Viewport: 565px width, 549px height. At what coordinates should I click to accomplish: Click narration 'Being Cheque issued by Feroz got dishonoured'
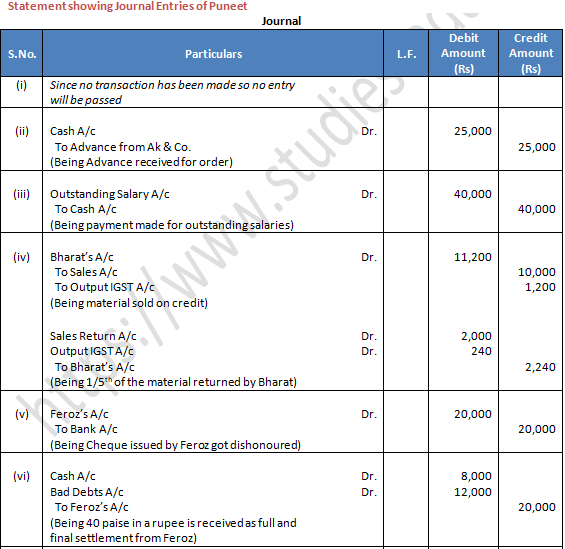(175, 445)
